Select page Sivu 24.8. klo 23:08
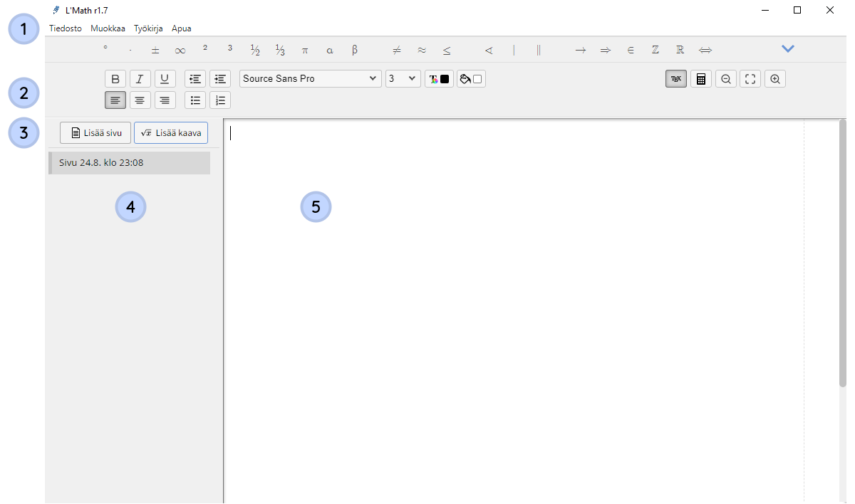 coord(129,163)
